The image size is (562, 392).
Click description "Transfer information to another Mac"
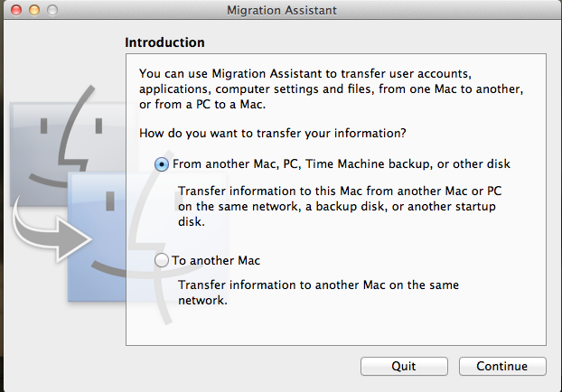pyautogui.click(x=318, y=293)
